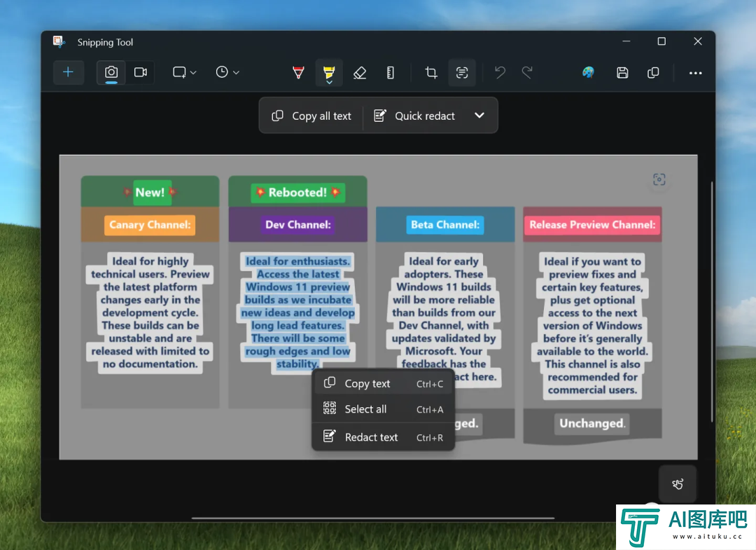Click the Quick redact button
The width and height of the screenshot is (756, 550).
(x=414, y=116)
